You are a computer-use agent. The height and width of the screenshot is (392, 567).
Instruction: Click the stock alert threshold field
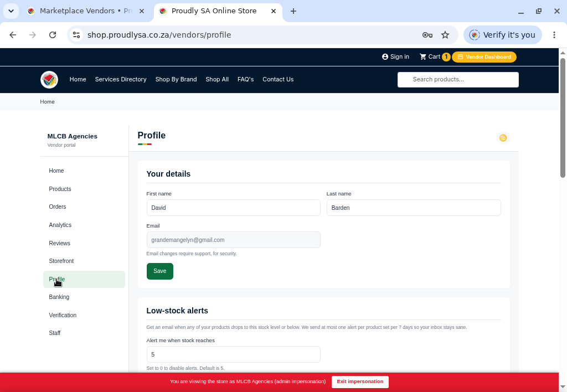(x=233, y=354)
